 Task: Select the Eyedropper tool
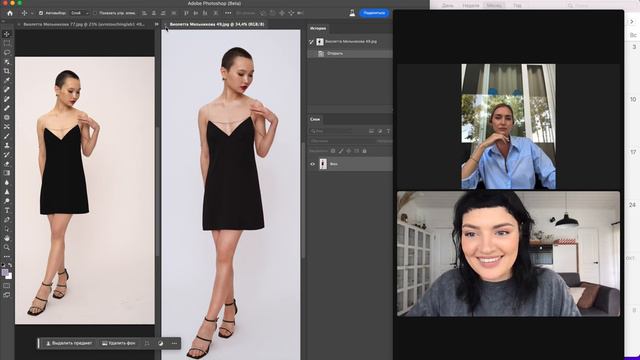[7, 80]
